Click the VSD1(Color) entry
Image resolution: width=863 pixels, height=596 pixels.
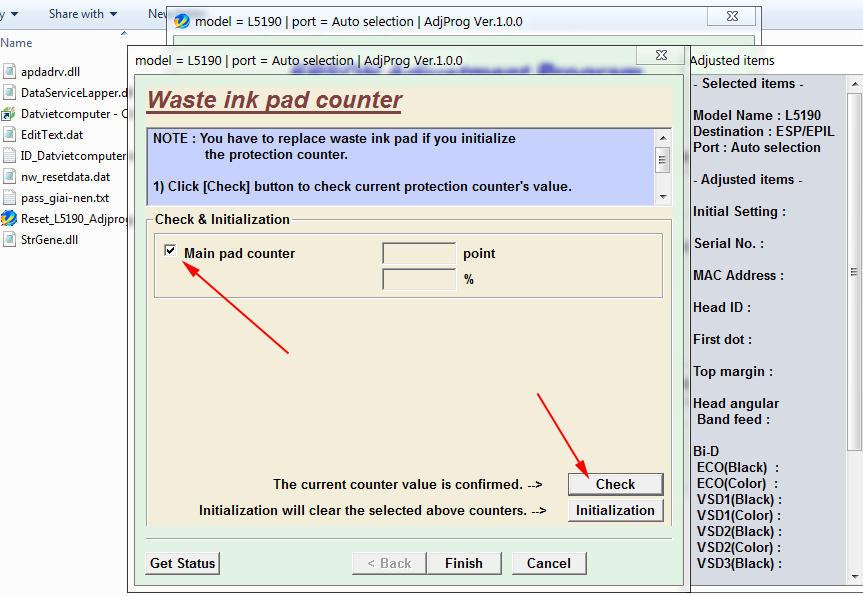pos(739,515)
